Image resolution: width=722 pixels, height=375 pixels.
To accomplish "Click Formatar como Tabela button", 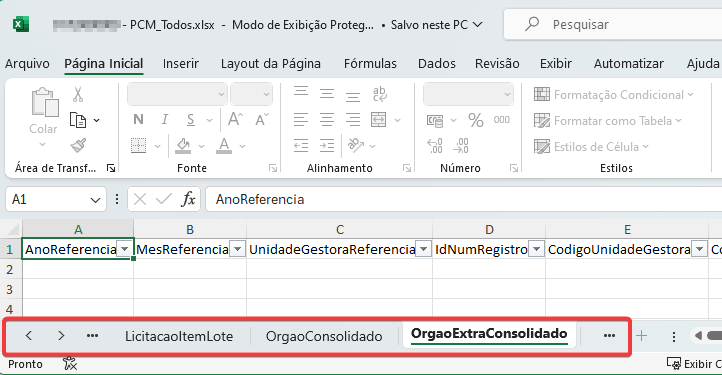I will (x=607, y=121).
